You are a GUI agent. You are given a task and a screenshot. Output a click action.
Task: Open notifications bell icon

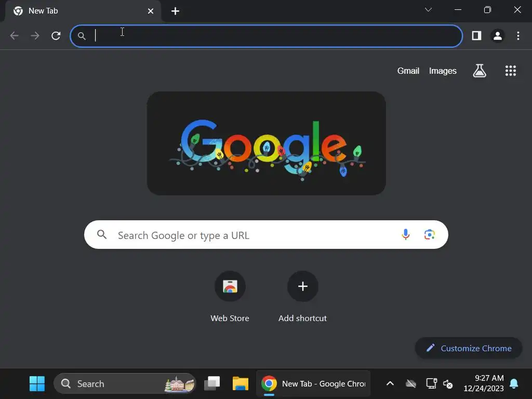[514, 384]
